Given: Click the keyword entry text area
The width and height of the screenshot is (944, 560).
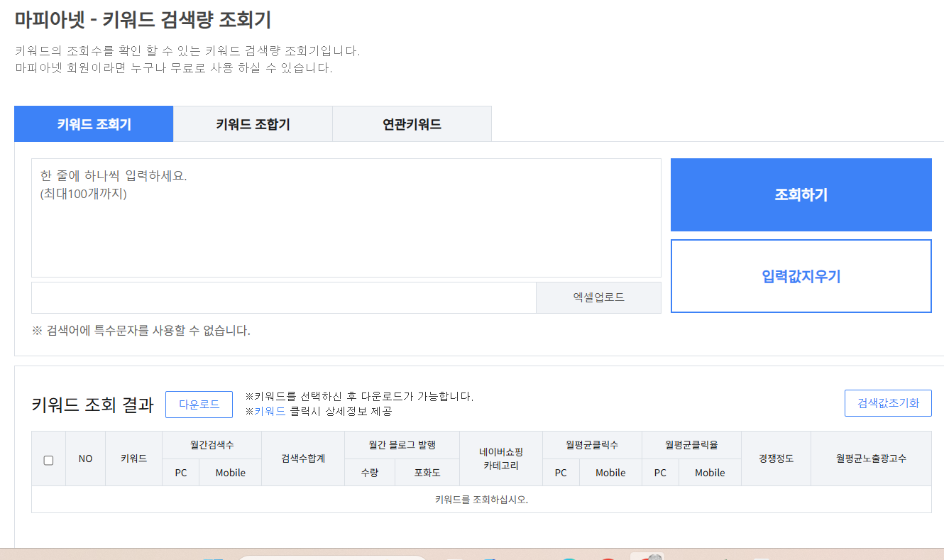Looking at the screenshot, I should coord(345,216).
